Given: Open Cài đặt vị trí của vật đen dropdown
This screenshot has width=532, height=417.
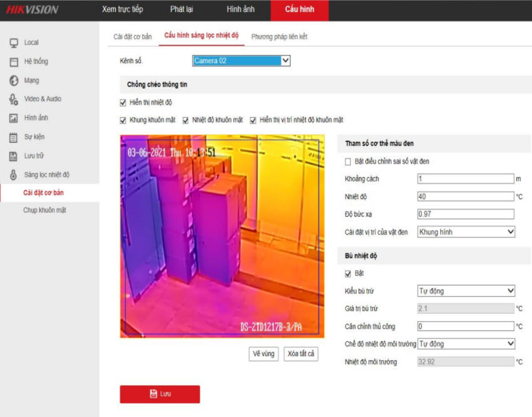Looking at the screenshot, I should point(466,232).
